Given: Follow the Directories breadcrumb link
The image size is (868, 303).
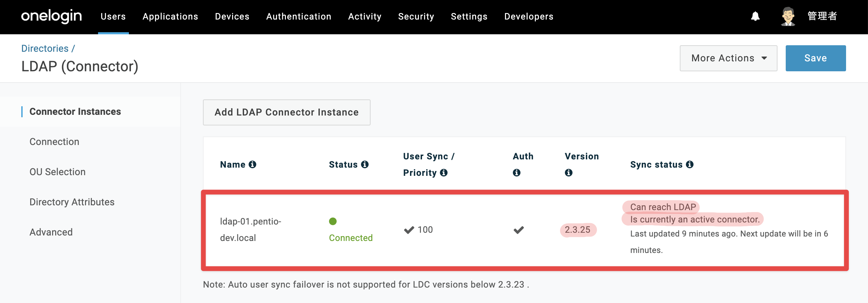Looking at the screenshot, I should [x=45, y=49].
